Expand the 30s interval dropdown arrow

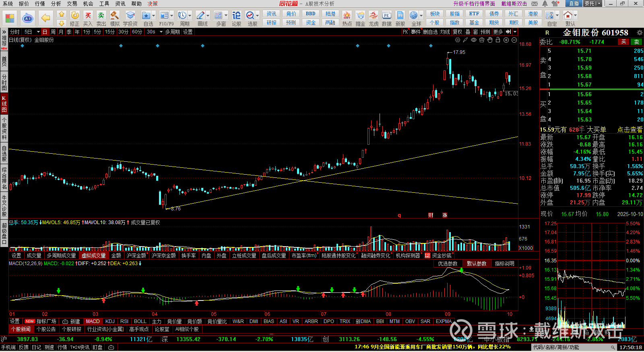[160, 32]
